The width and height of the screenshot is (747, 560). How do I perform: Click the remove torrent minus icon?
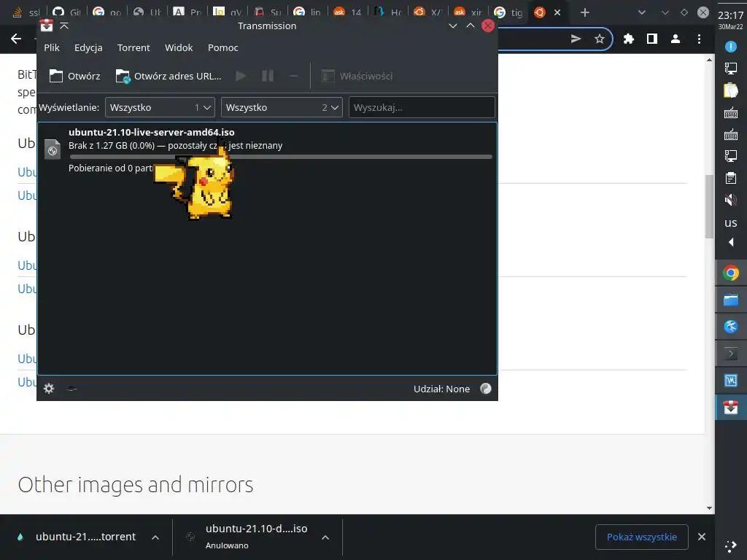click(293, 76)
